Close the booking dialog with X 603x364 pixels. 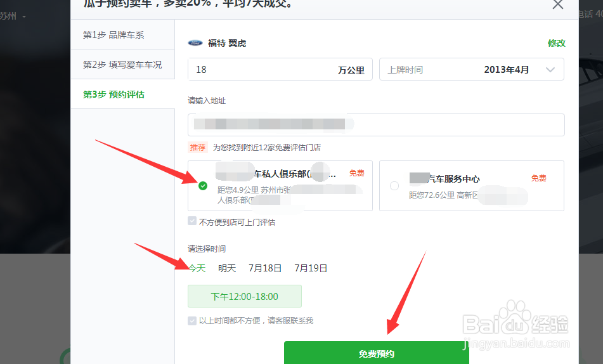[557, 4]
